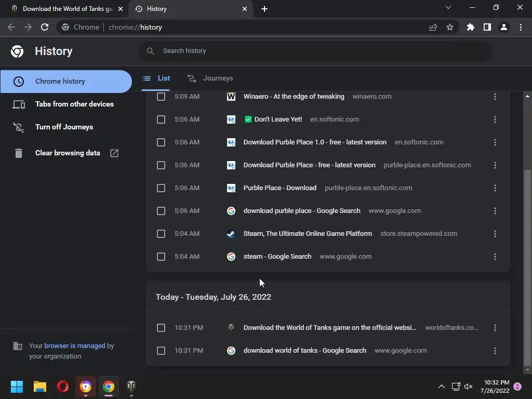Screen dimensions: 532x399
Task: Switch to the Journeys tab
Action: click(210, 78)
